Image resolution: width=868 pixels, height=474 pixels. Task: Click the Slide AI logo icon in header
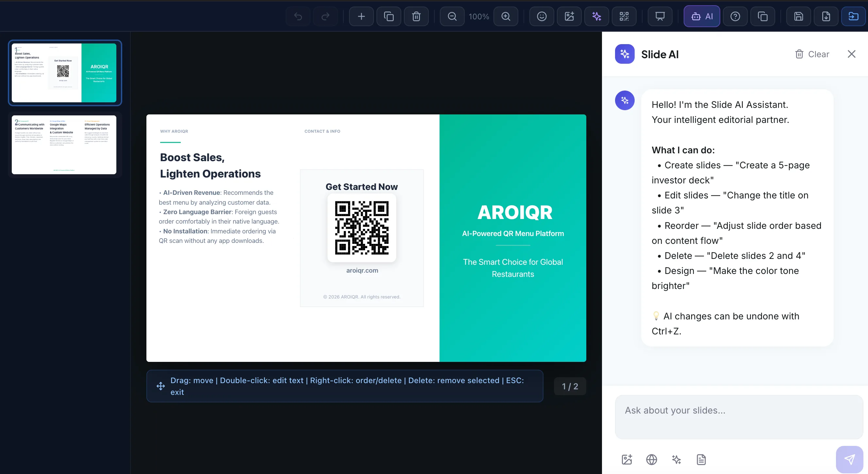click(x=625, y=54)
